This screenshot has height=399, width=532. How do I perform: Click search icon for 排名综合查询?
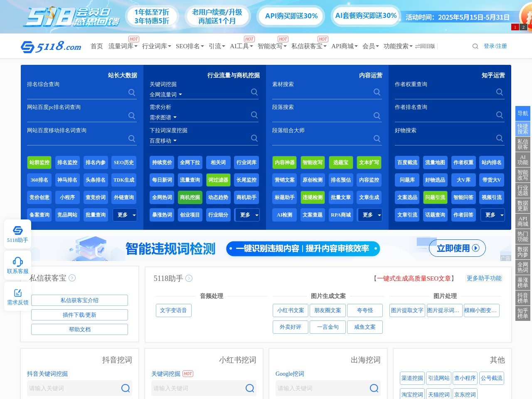tap(132, 92)
